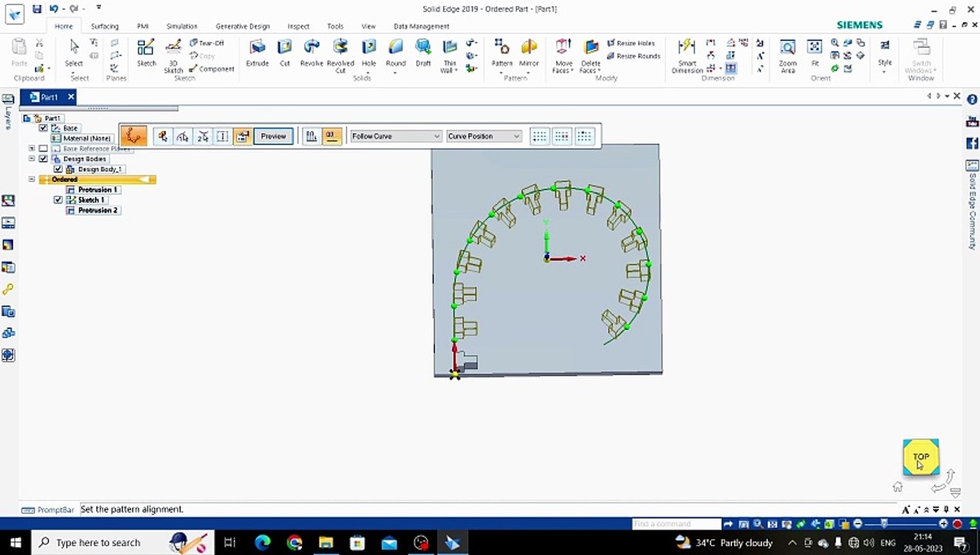Open the Pattern tool
980x555 pixels.
(502, 52)
